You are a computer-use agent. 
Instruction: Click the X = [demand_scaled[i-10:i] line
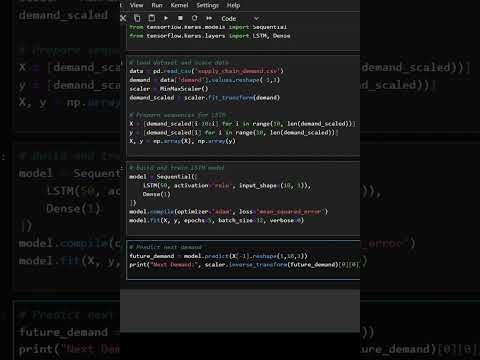(x=242, y=124)
